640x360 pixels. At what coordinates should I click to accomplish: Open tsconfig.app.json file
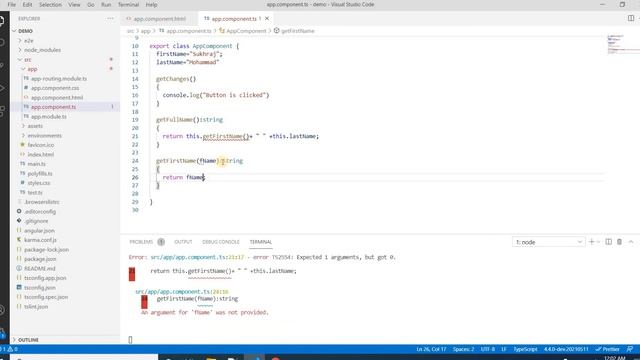pos(45,278)
